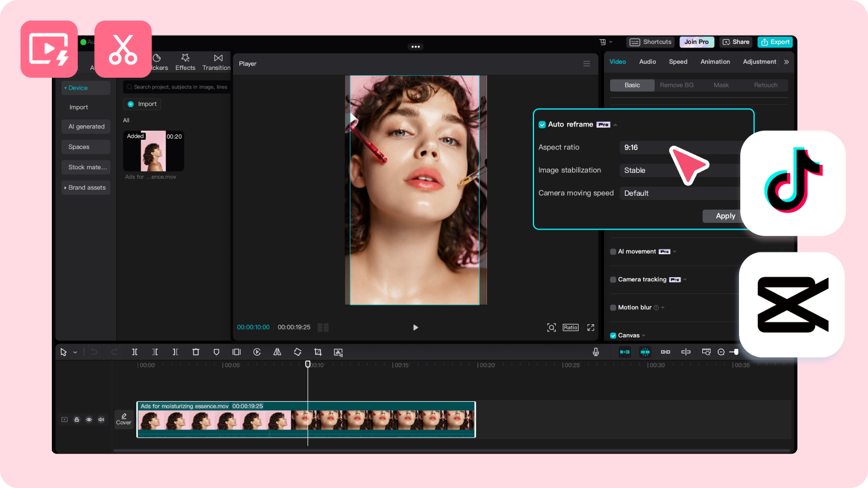Click the Apply button under Auto reframe
Screen dimensions: 868x488
point(724,216)
